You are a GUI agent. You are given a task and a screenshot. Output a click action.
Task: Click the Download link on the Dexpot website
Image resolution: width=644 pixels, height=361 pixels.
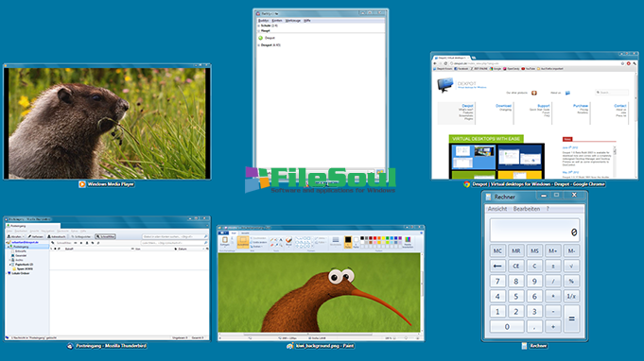tap(503, 106)
